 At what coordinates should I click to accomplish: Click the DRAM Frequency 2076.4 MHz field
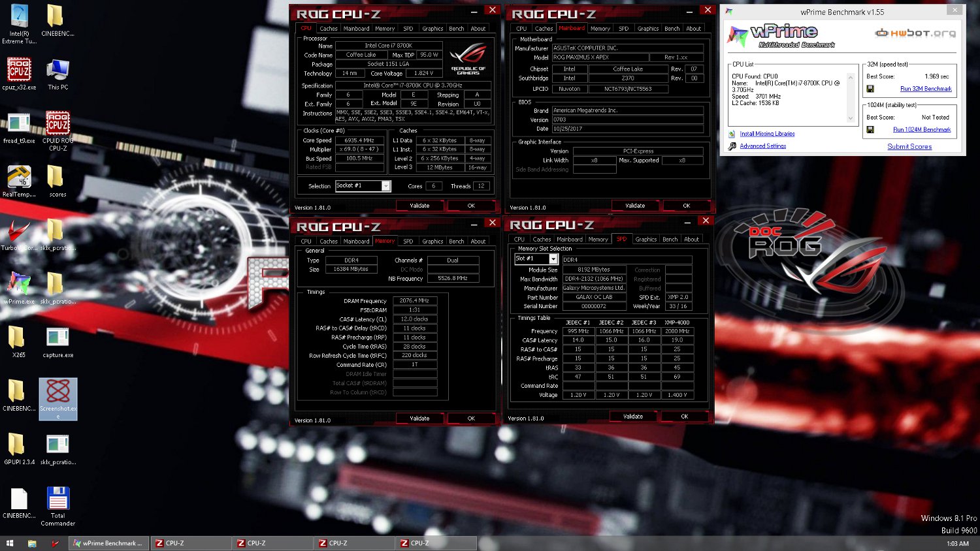click(x=415, y=301)
